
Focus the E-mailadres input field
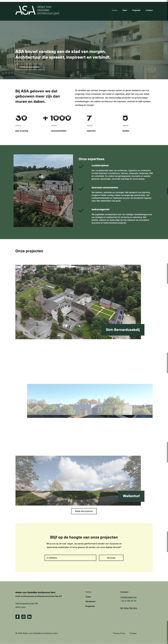pyautogui.click(x=70, y=558)
